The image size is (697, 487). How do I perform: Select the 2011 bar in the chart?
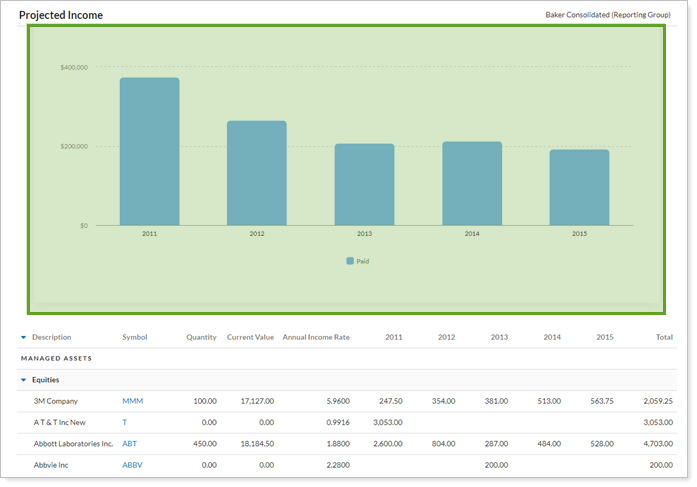[x=149, y=151]
